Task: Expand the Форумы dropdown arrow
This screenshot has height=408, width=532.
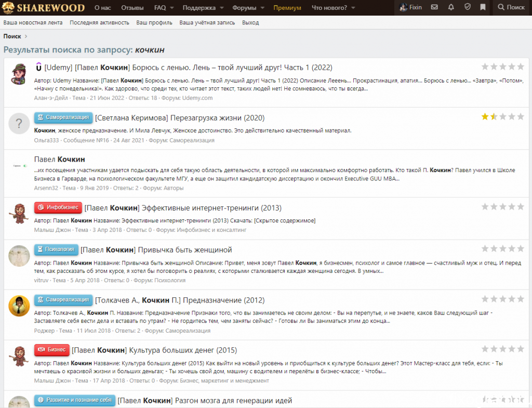Action: pos(262,7)
